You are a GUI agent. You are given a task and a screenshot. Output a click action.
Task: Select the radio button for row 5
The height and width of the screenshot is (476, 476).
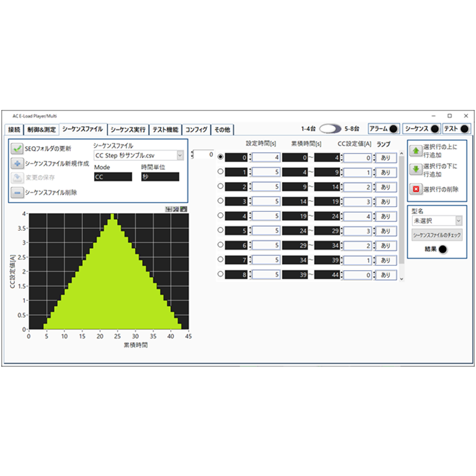coord(219,231)
